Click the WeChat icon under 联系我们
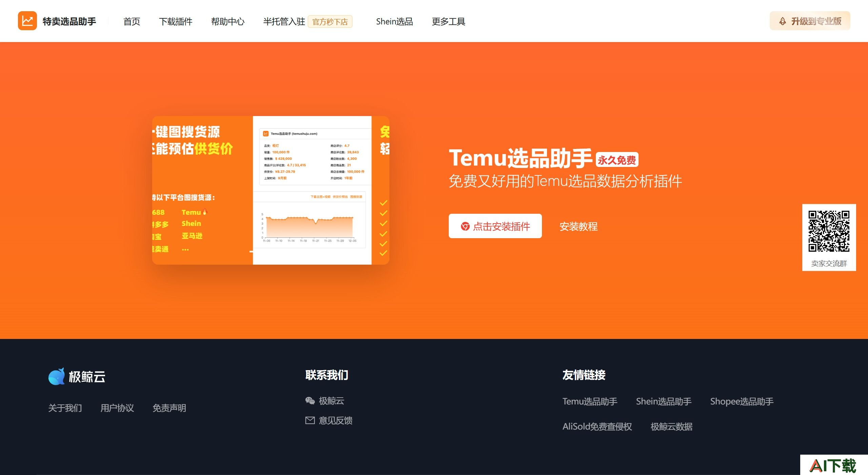This screenshot has width=868, height=475. (310, 401)
